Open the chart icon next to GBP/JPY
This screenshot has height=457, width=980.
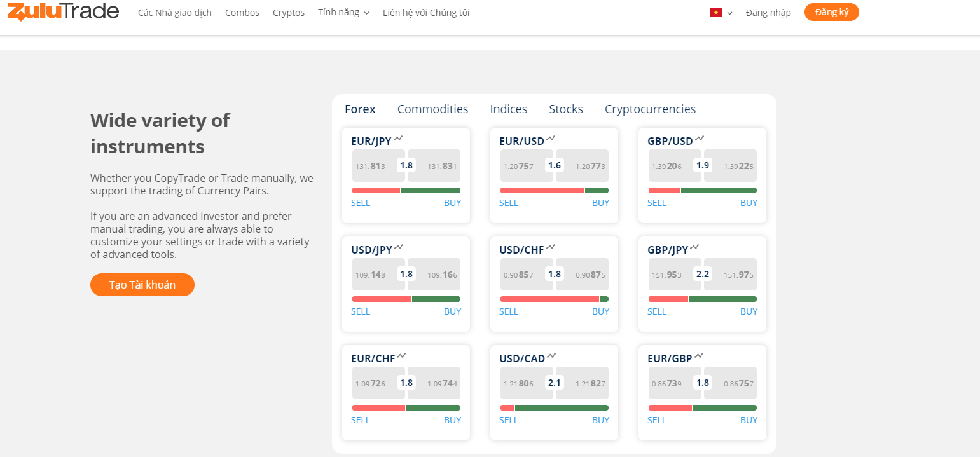coord(695,247)
